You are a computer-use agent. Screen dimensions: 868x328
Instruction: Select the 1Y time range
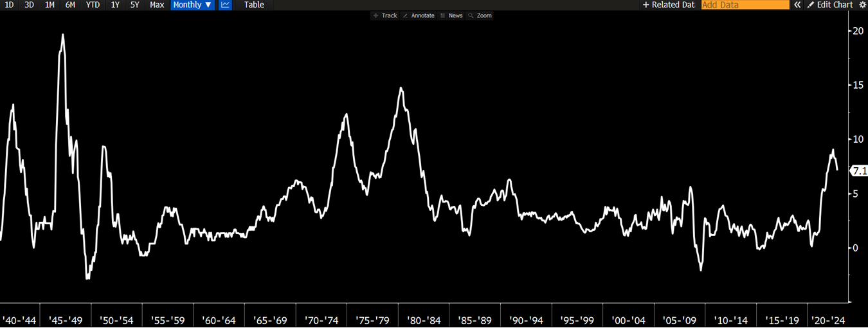tap(115, 5)
